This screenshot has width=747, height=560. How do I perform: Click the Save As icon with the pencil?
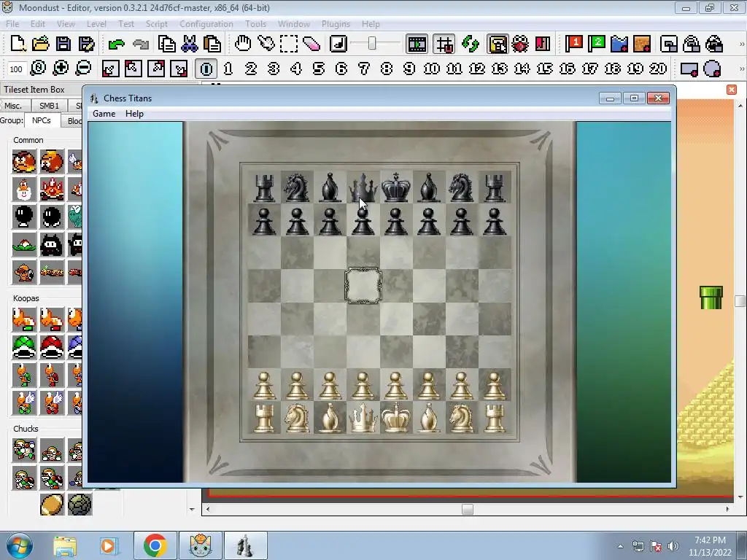click(x=86, y=44)
